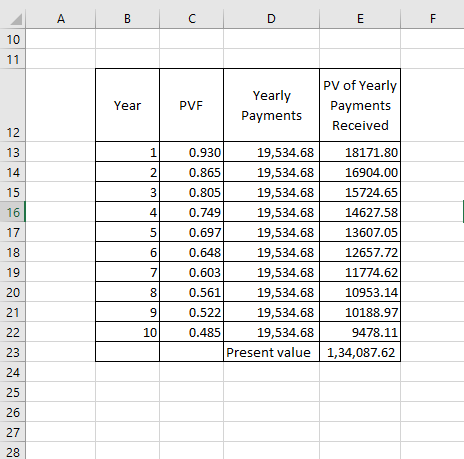The image size is (464, 459).
Task: Select the Year 10 cell
Action: 127,332
